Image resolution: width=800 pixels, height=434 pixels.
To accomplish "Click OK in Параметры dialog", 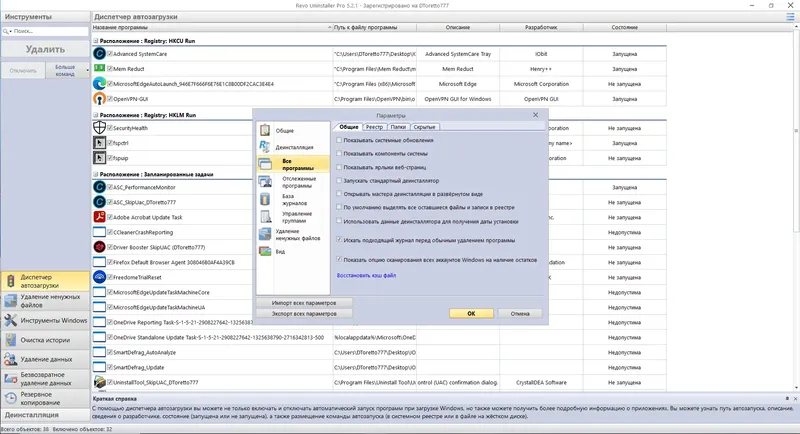I will click(x=471, y=314).
